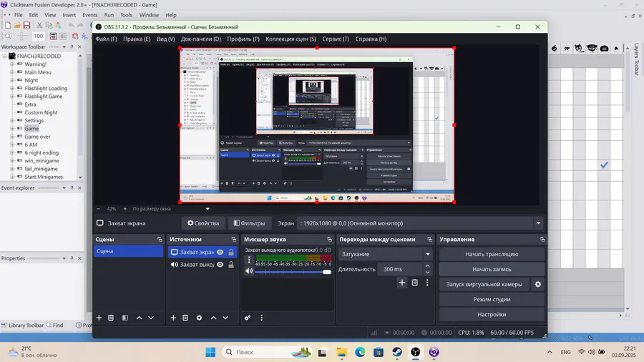Delete the selected scene with trash icon

click(111, 318)
